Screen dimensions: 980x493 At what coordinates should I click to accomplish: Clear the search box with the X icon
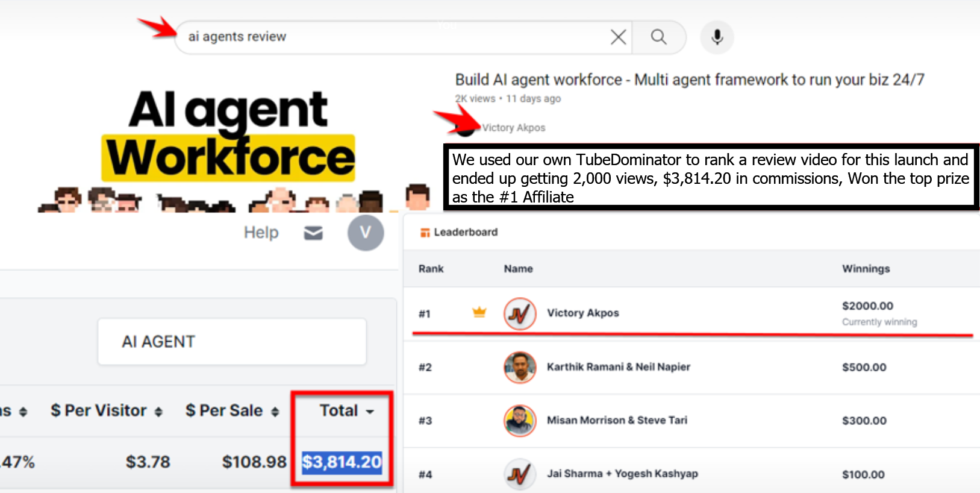(x=618, y=37)
